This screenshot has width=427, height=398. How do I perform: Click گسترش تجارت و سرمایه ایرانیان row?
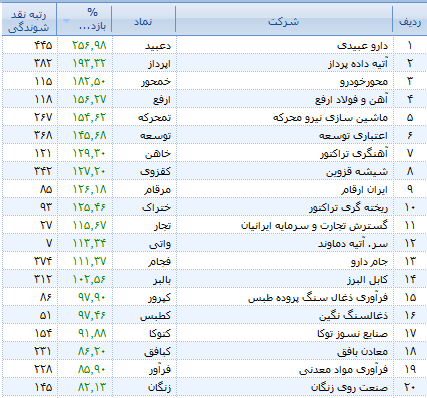(x=214, y=225)
